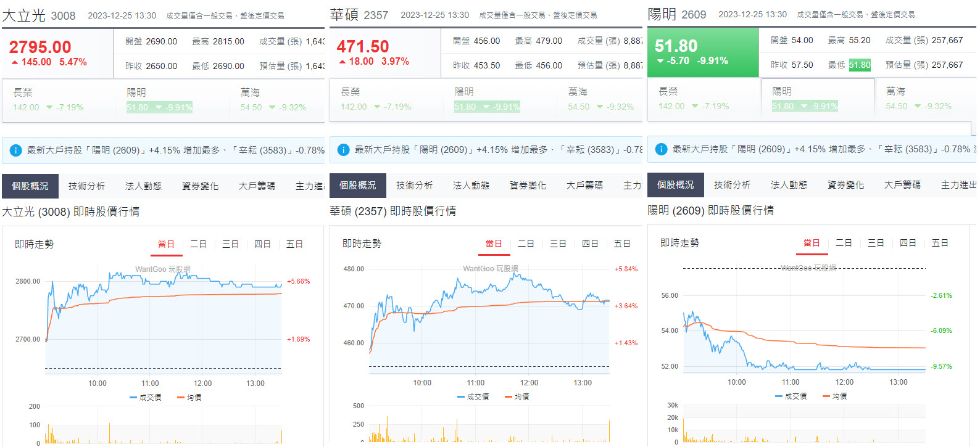
Task: View 四日 trend in 陽明 chart
Action: 908,244
